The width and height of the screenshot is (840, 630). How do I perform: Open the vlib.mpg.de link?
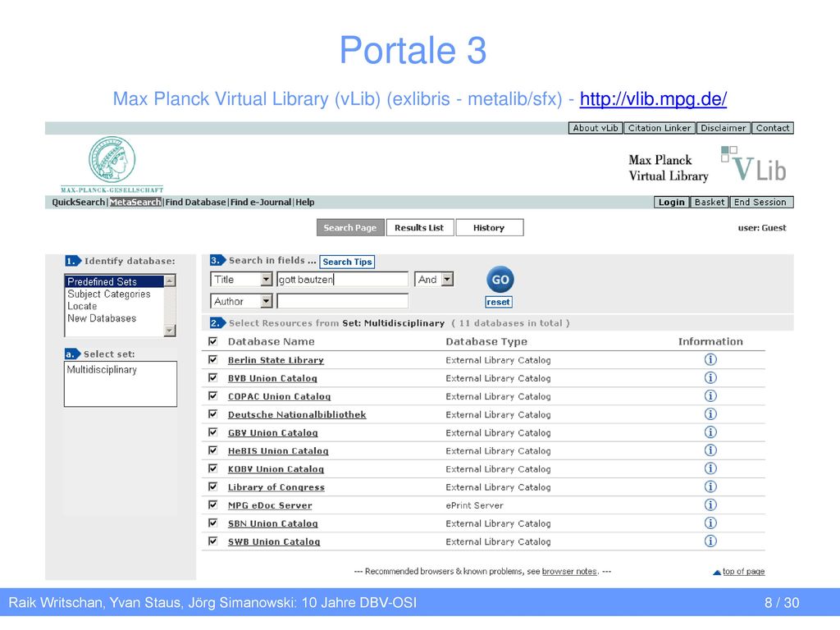point(653,98)
